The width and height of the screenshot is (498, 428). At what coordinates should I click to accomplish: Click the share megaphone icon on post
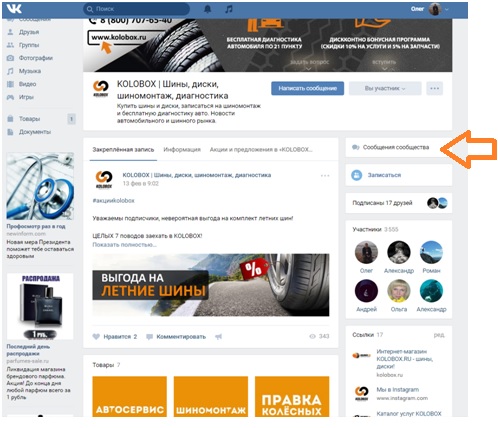218,337
